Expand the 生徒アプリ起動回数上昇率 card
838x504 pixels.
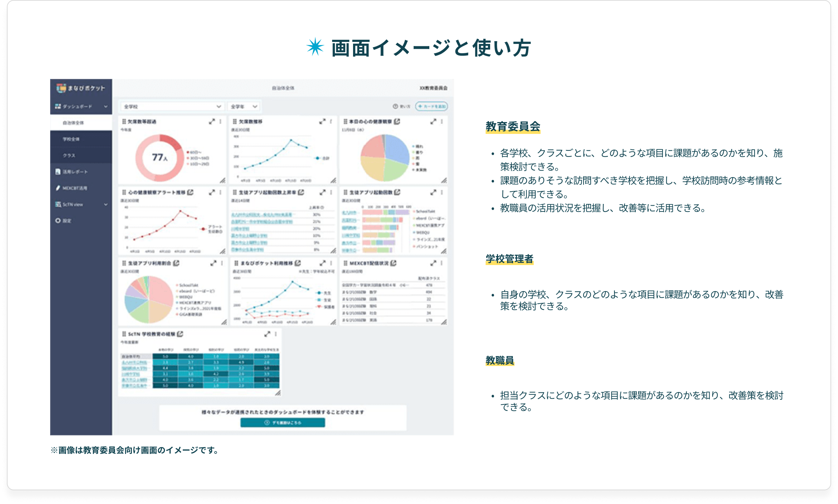[322, 192]
